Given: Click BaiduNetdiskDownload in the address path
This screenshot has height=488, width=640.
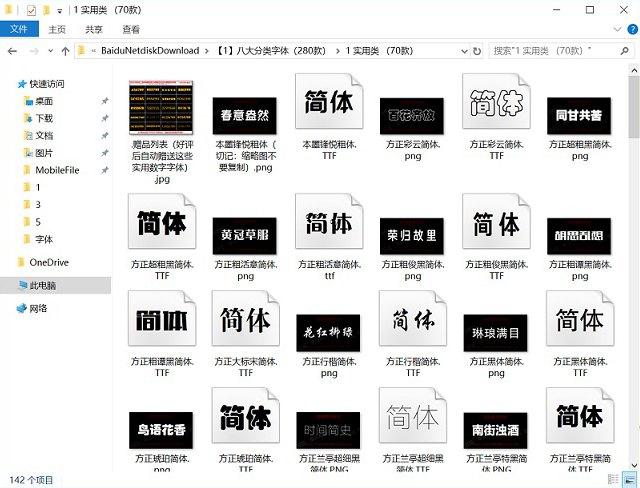Looking at the screenshot, I should tap(150, 51).
